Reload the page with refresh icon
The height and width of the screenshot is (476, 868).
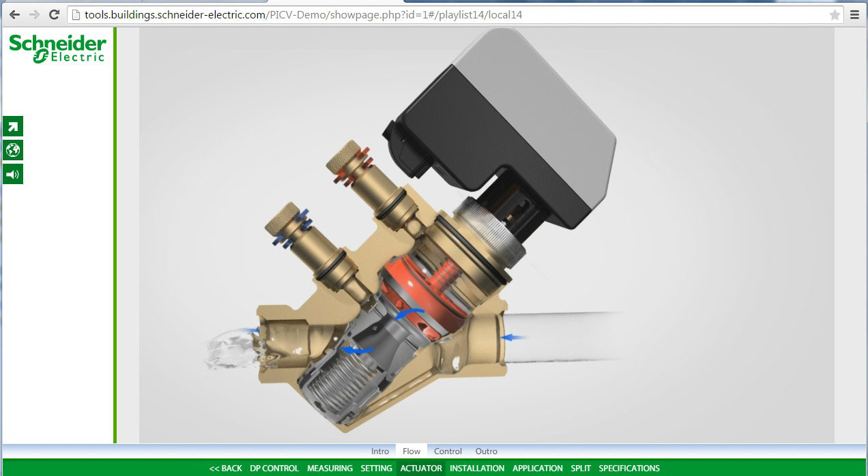pyautogui.click(x=55, y=14)
